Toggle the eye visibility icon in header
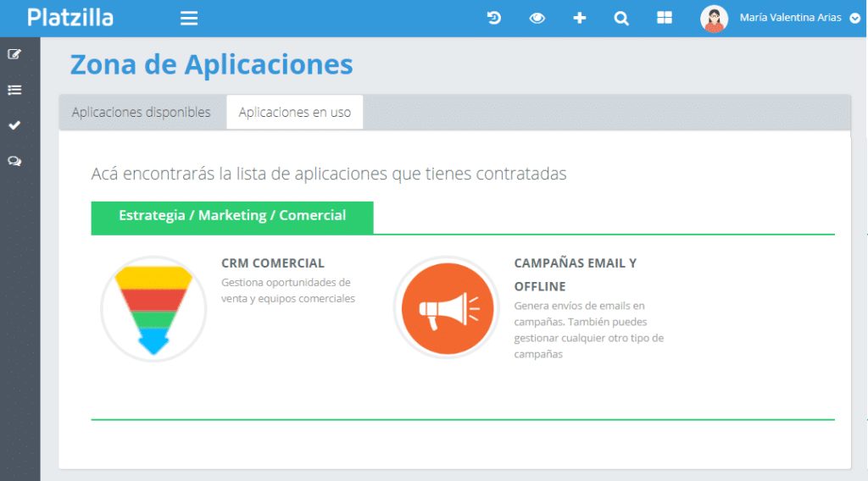Screen dimensions: 868x481 [537, 18]
